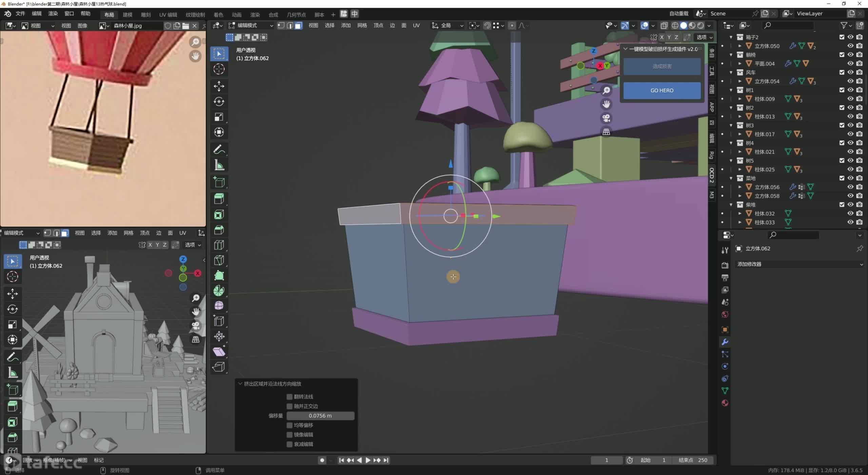Open the Render properties tab
The height and width of the screenshot is (475, 868).
tap(725, 265)
